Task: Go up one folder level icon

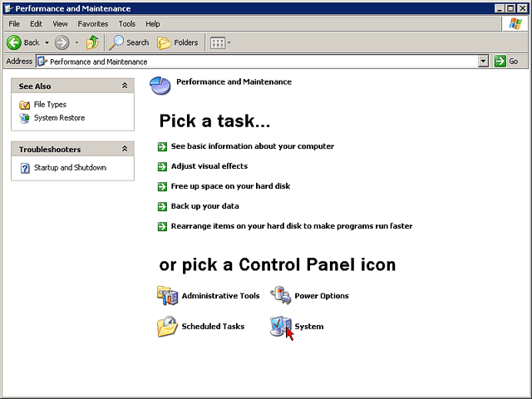Action: click(x=92, y=42)
